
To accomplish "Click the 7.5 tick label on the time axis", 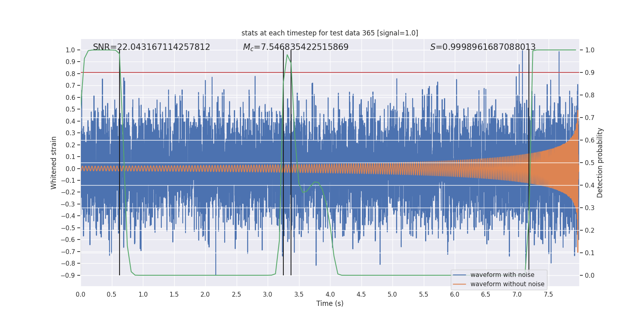I will click(548, 294).
